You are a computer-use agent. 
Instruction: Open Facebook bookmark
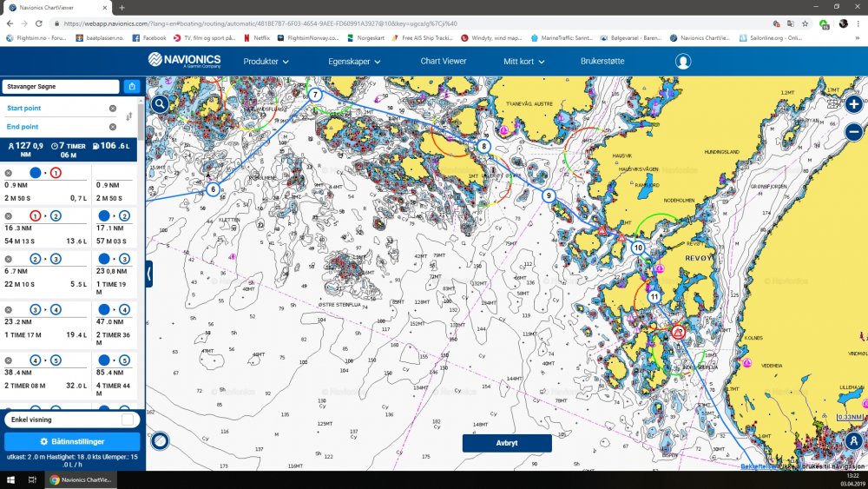click(x=149, y=38)
